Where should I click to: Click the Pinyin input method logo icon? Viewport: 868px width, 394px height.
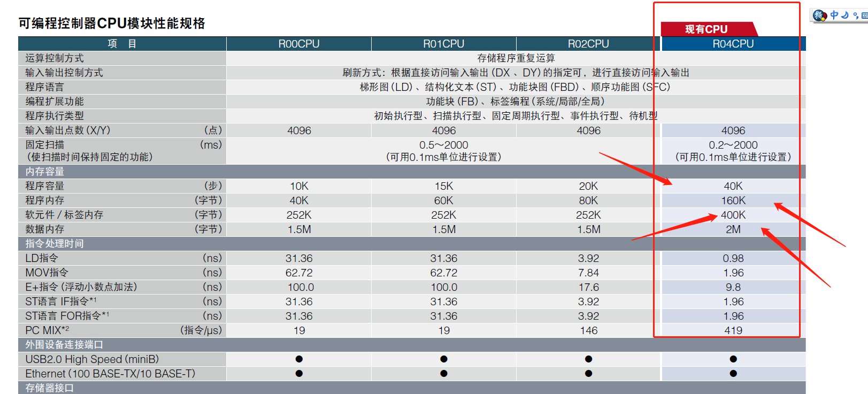pos(820,16)
